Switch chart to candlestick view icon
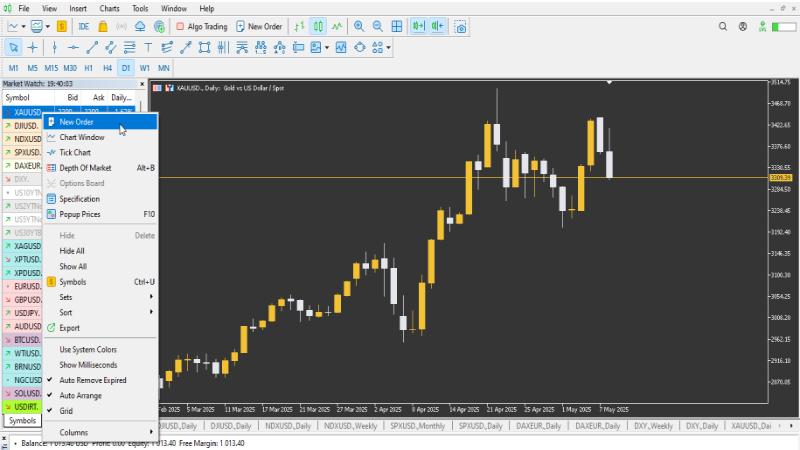Image resolution: width=800 pixels, height=450 pixels. (x=318, y=26)
